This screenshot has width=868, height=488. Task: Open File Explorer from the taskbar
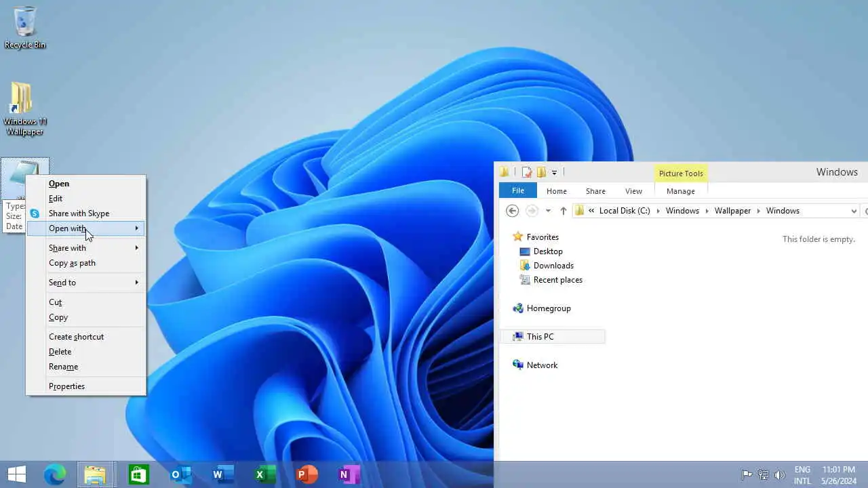[x=95, y=474]
